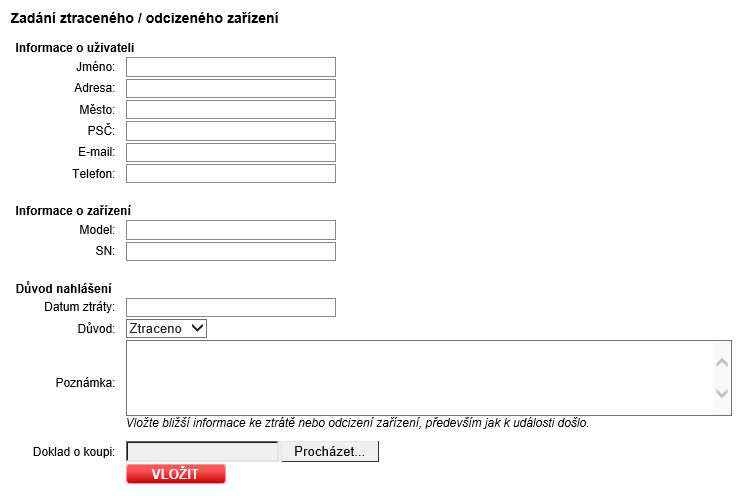743x496 pixels.
Task: Focus the Adresa text field
Action: 231,88
